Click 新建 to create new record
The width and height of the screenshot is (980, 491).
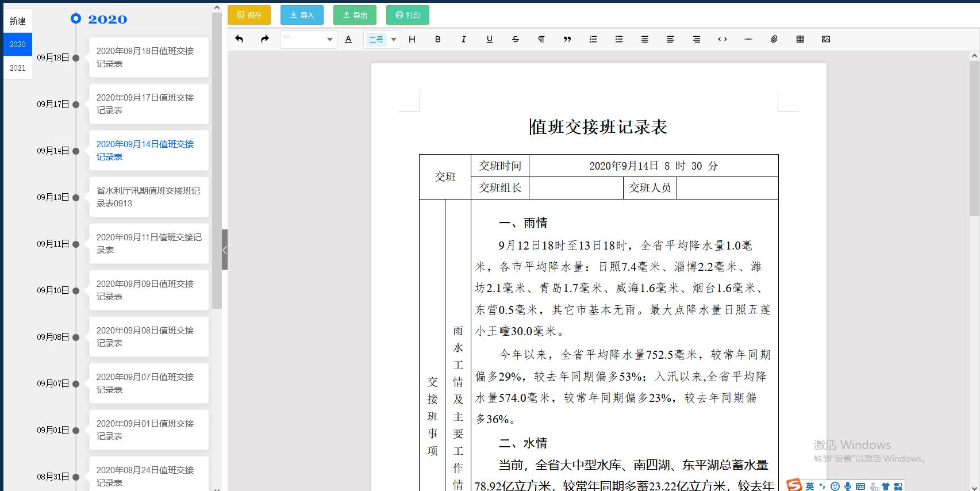[x=18, y=21]
